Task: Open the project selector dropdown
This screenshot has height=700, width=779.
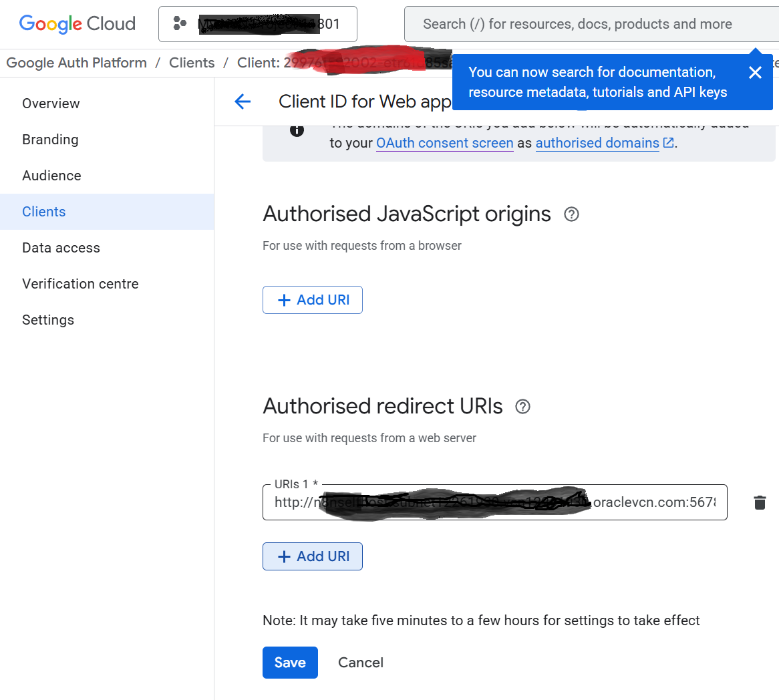Action: 257,24
